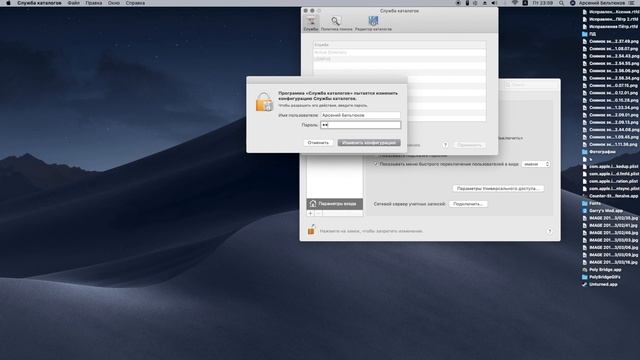
Task: Open the Wi-Fi status menu
Action: [x=515, y=3]
